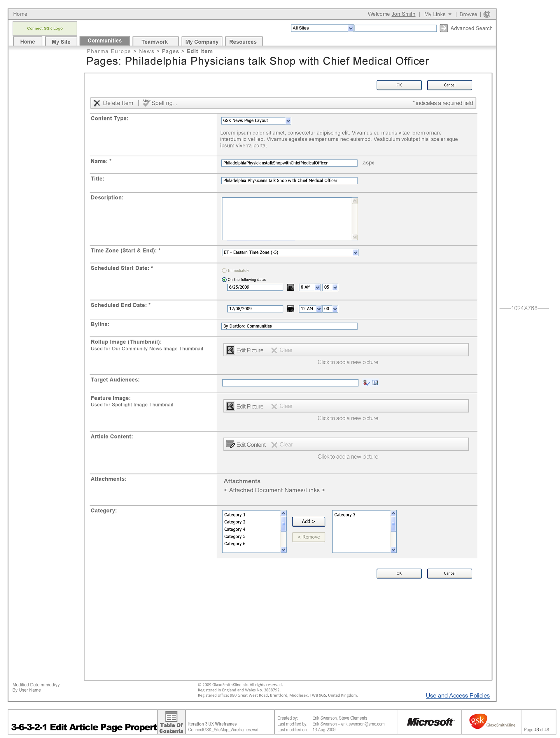
Task: Click the help question mark icon
Action: click(487, 14)
